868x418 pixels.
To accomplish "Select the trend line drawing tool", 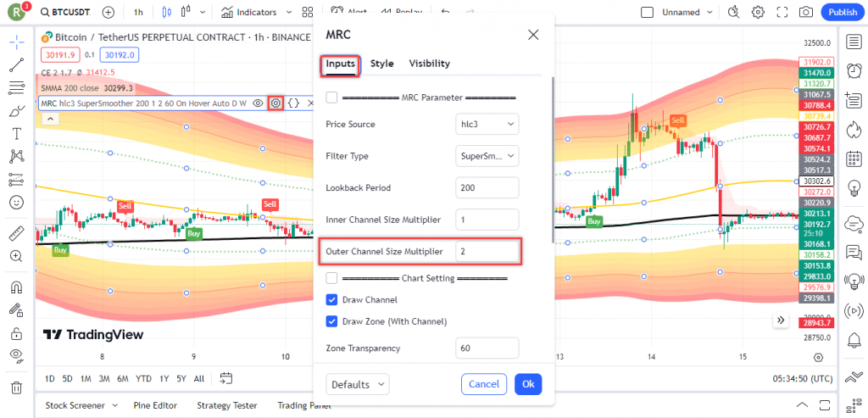I will (x=17, y=65).
